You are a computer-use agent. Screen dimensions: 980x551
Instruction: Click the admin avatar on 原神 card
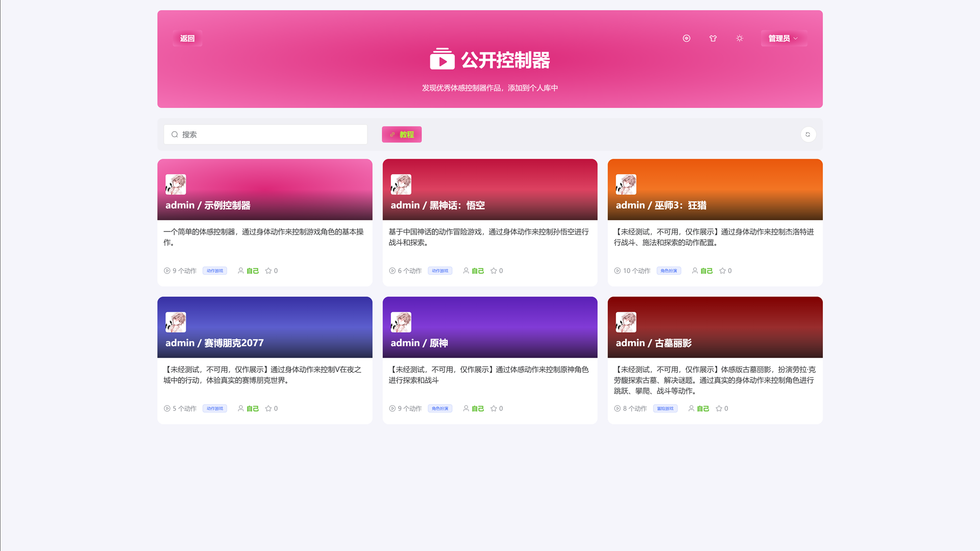click(x=401, y=322)
